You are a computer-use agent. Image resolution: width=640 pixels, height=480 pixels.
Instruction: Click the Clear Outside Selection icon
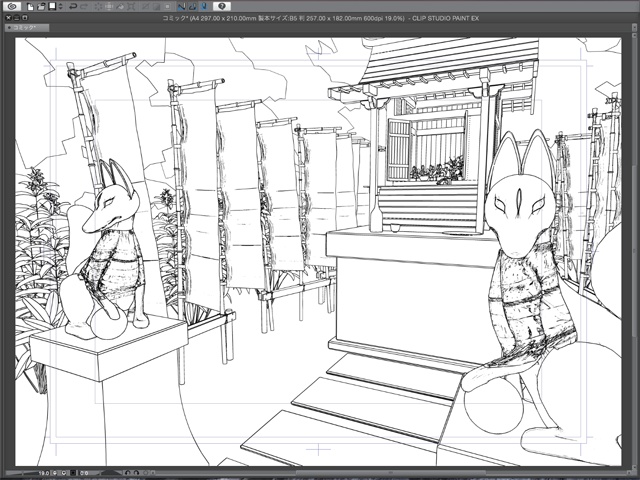point(109,7)
